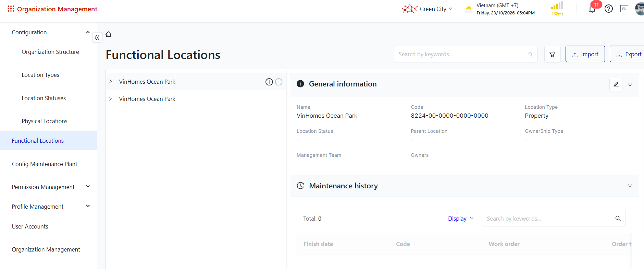Open the user avatar menu
The height and width of the screenshot is (269, 644).
pyautogui.click(x=640, y=9)
